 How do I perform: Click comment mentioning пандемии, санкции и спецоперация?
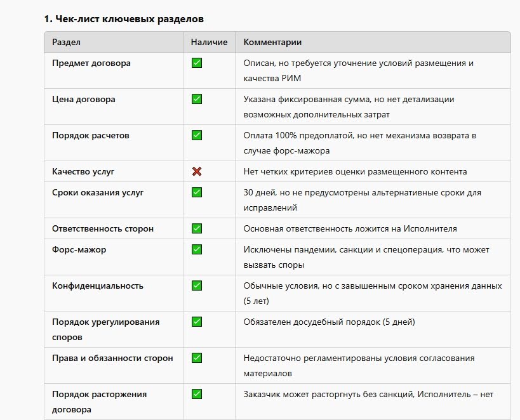[x=366, y=257]
